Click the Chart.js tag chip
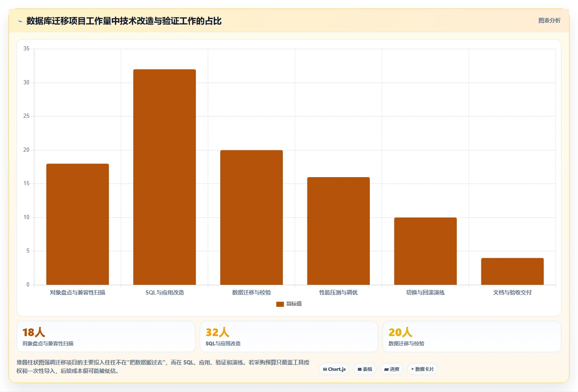 pyautogui.click(x=334, y=369)
